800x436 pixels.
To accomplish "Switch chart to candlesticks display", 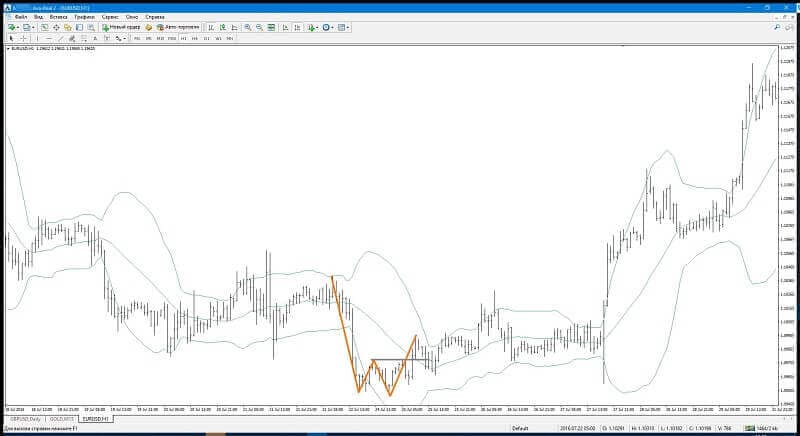I will [x=222, y=27].
